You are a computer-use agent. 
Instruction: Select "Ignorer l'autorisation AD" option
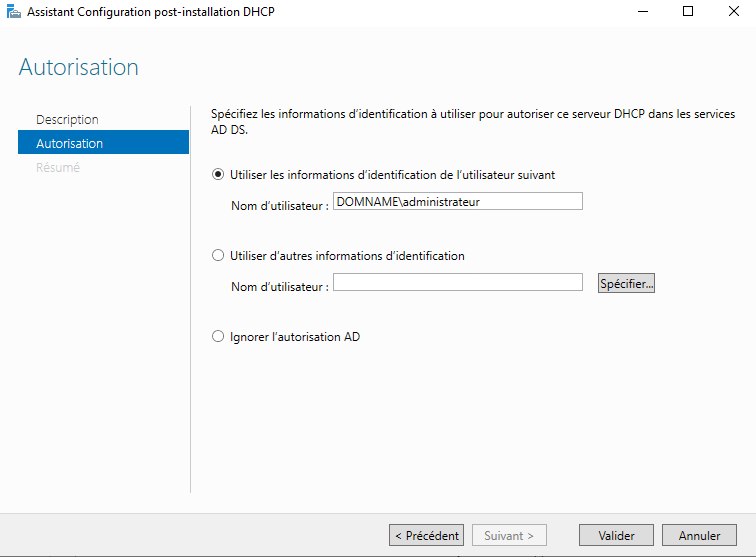click(219, 337)
